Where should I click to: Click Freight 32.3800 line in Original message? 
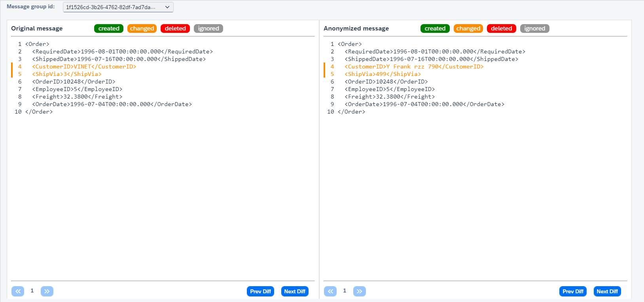point(77,97)
